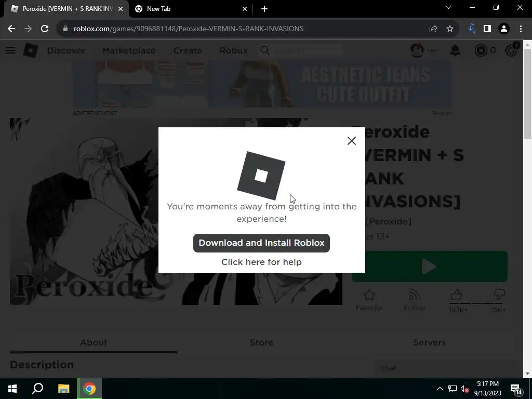Toggle Chrome side panel
This screenshot has height=399, width=532.
pyautogui.click(x=487, y=29)
